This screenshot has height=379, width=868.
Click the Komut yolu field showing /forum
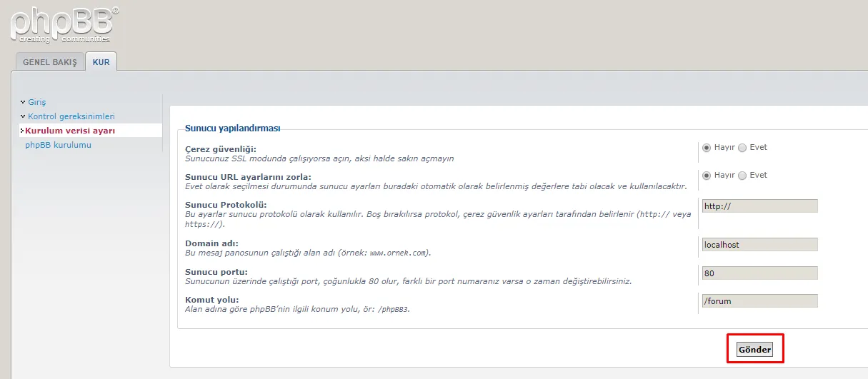[759, 301]
